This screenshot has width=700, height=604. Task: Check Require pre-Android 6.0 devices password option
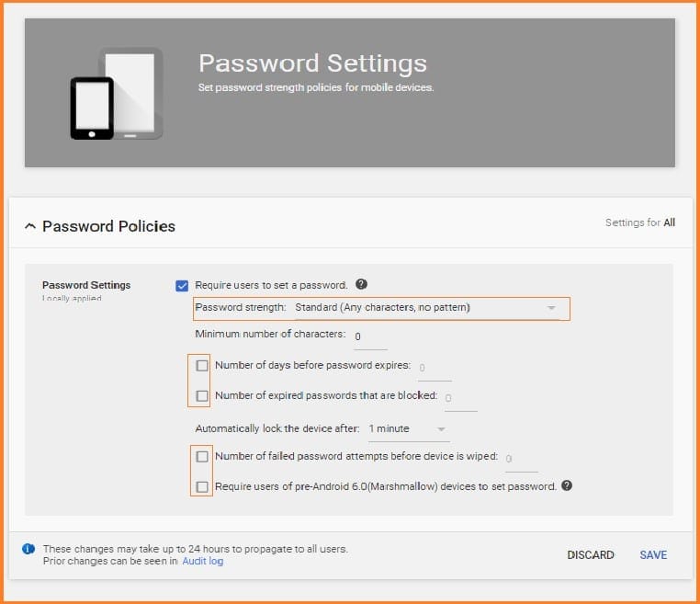point(202,486)
